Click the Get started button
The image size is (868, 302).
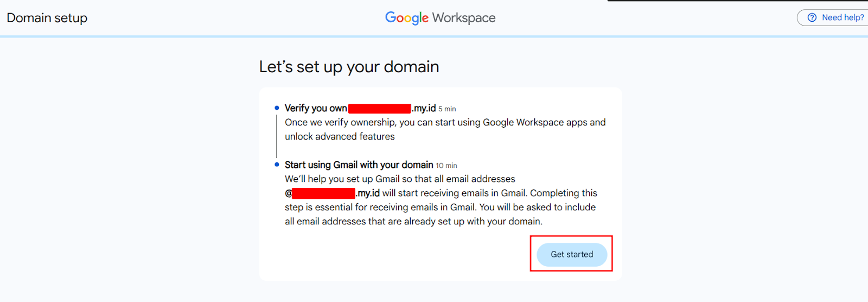(572, 254)
